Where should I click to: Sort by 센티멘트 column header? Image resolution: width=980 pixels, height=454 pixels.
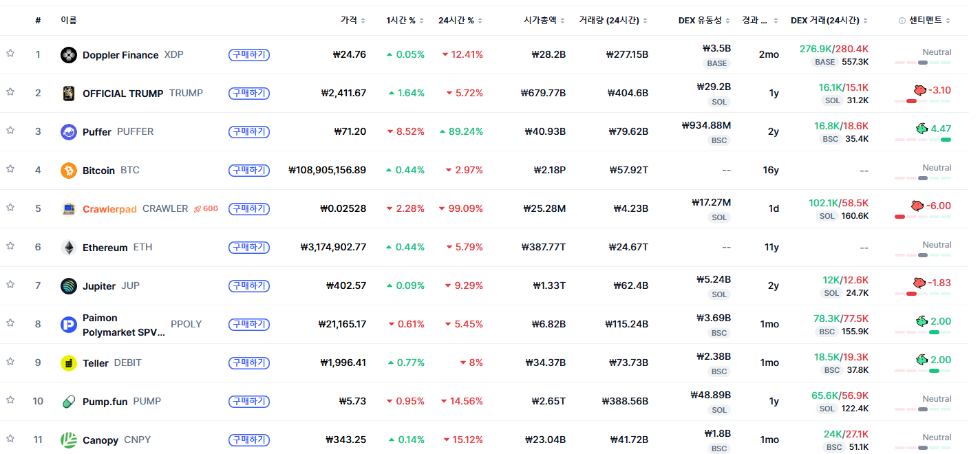[930, 21]
